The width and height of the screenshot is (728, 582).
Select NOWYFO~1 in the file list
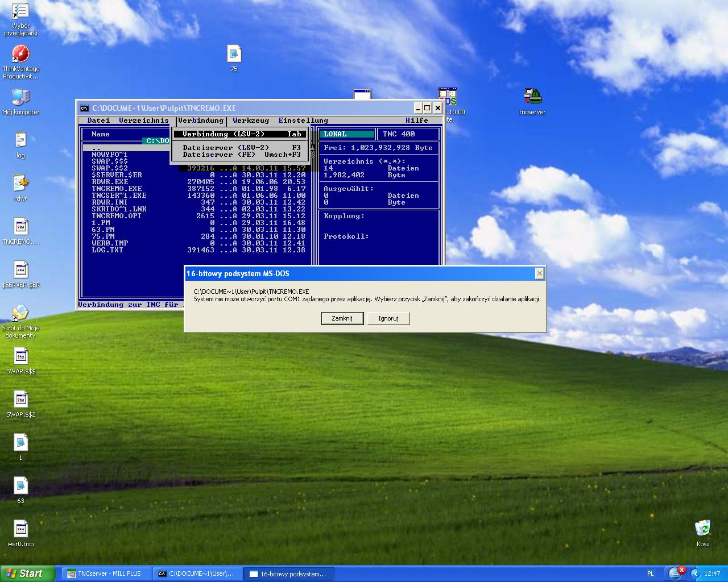click(x=110, y=155)
